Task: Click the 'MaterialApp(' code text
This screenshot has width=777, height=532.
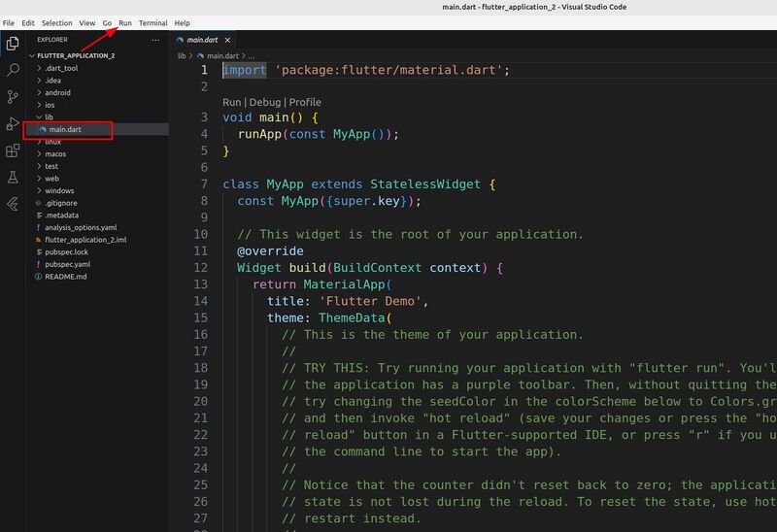Action: tap(348, 284)
